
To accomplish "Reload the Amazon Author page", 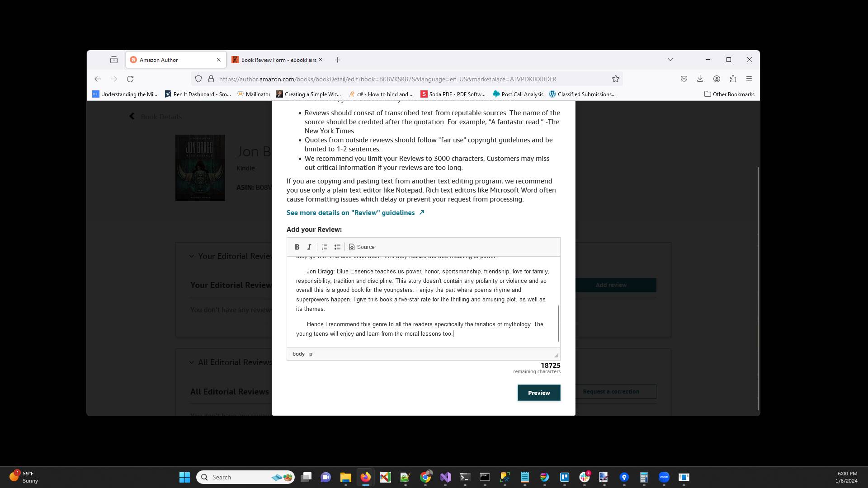I will click(x=130, y=79).
